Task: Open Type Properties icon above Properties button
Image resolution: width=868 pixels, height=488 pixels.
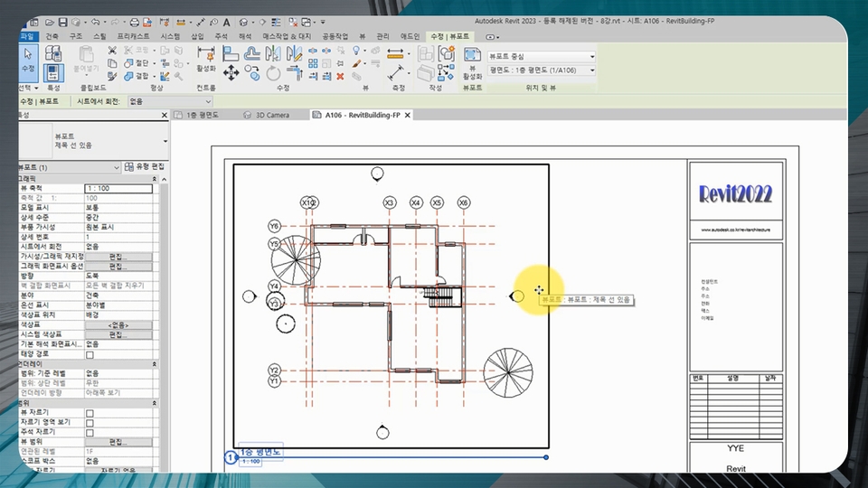Action: point(53,53)
